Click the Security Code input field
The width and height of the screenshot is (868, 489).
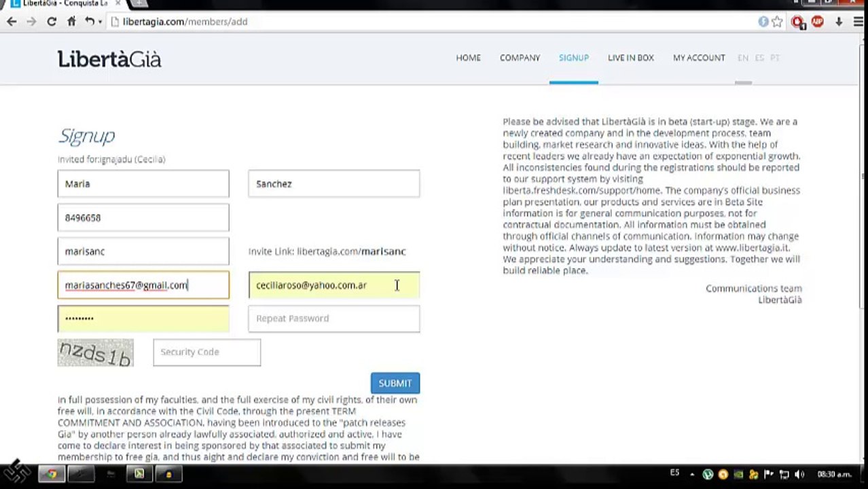pyautogui.click(x=207, y=352)
